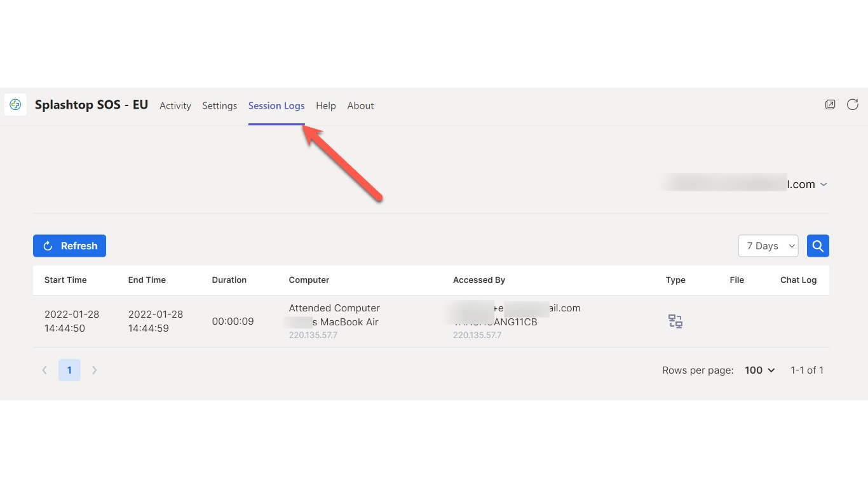Click the Splashtop SOS - EU title
The image size is (868, 488).
click(x=92, y=105)
